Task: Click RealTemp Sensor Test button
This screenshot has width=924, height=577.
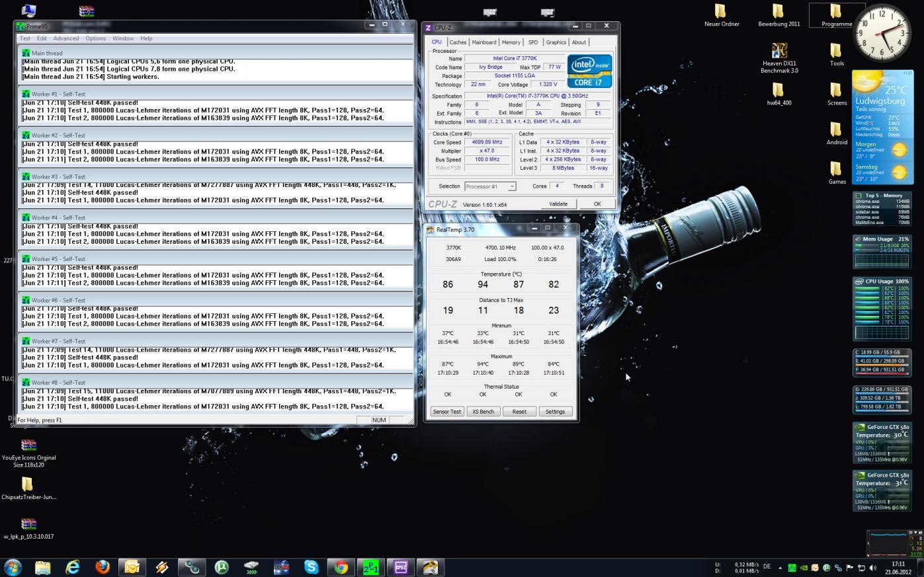Action: pyautogui.click(x=446, y=411)
